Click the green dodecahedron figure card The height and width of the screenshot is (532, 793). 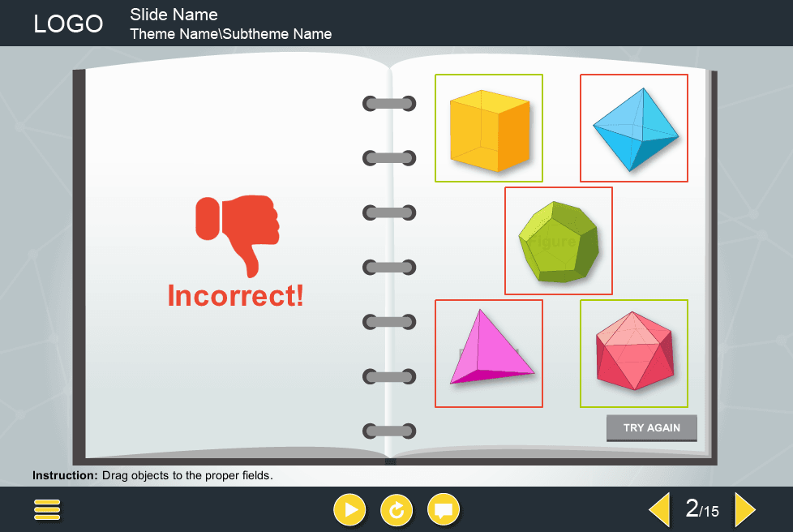pos(558,240)
